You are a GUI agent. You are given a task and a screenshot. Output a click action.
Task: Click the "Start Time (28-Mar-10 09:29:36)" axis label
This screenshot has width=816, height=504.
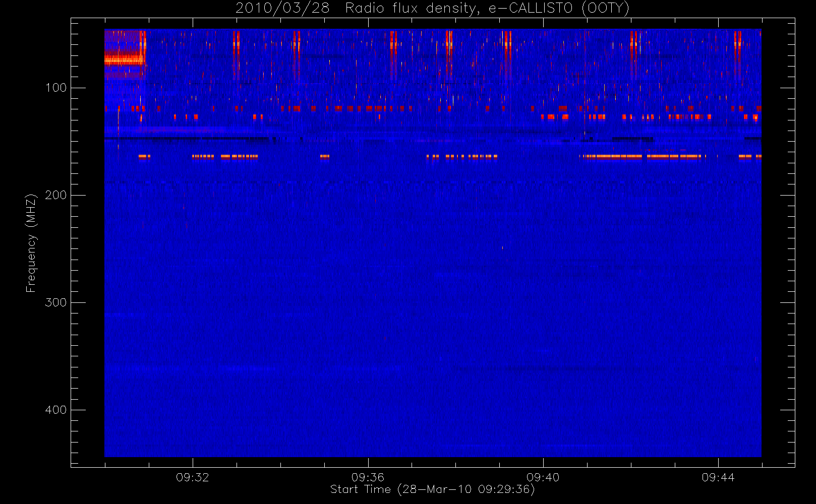click(433, 489)
